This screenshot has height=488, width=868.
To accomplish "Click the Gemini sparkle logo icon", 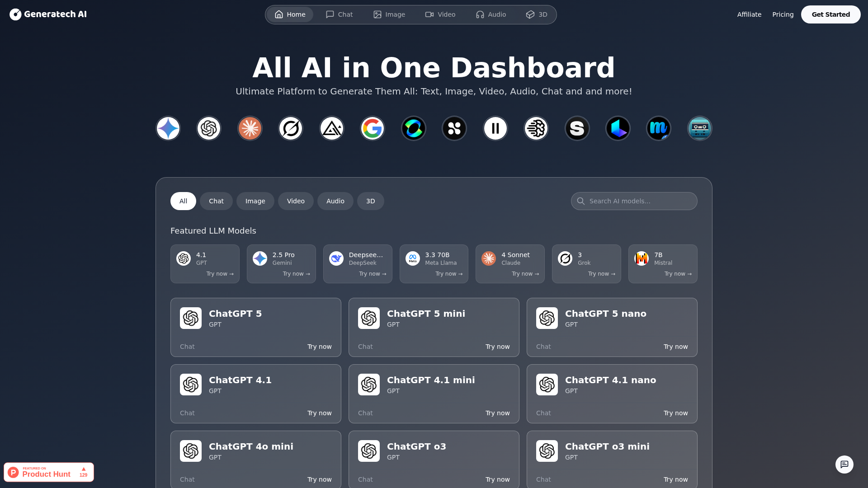I will (168, 128).
